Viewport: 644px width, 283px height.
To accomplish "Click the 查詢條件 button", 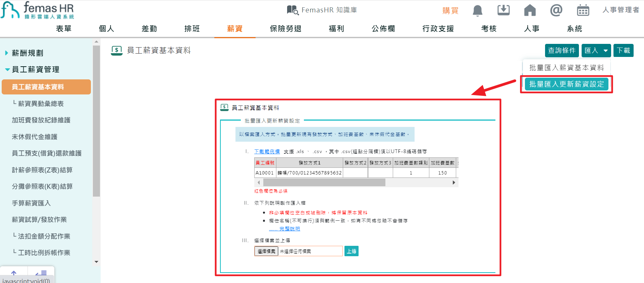I will point(562,51).
